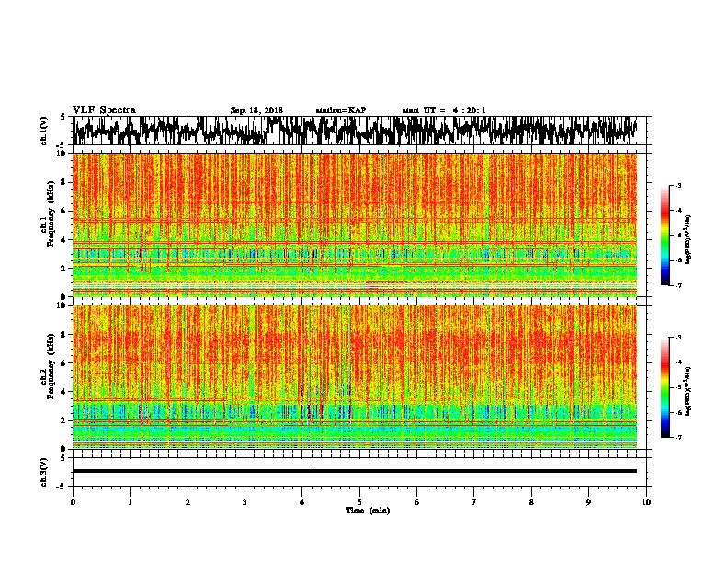Select the "start UT = 4:20:1" text
Image resolution: width=728 pixels, height=563 pixels.
444,110
